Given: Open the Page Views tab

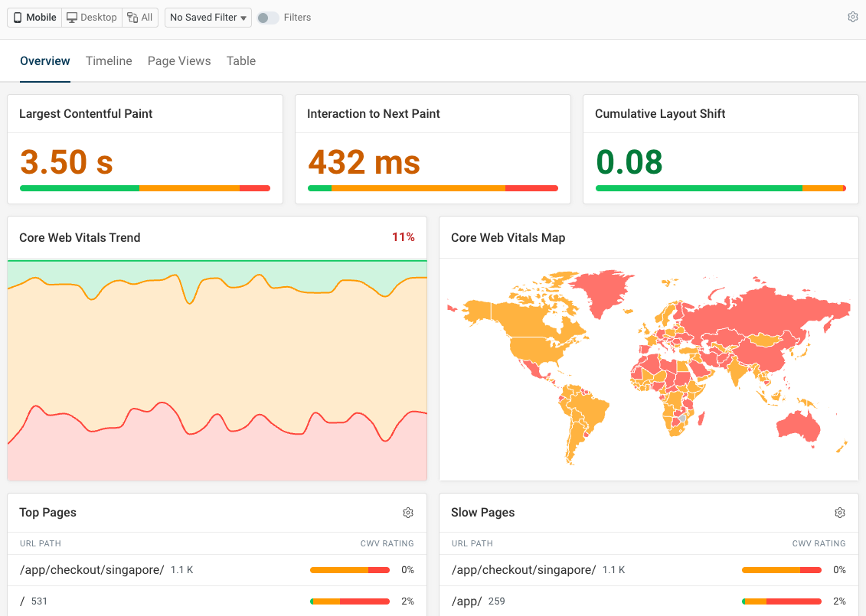Looking at the screenshot, I should [179, 60].
